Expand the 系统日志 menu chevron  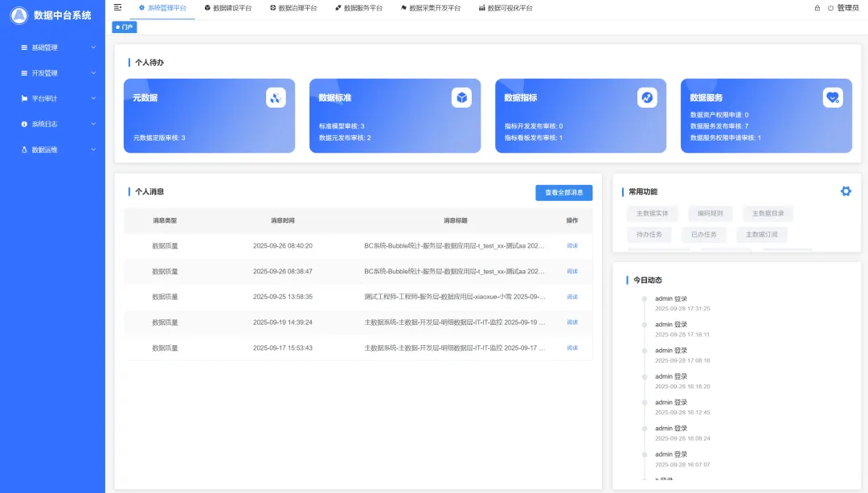[x=93, y=124]
